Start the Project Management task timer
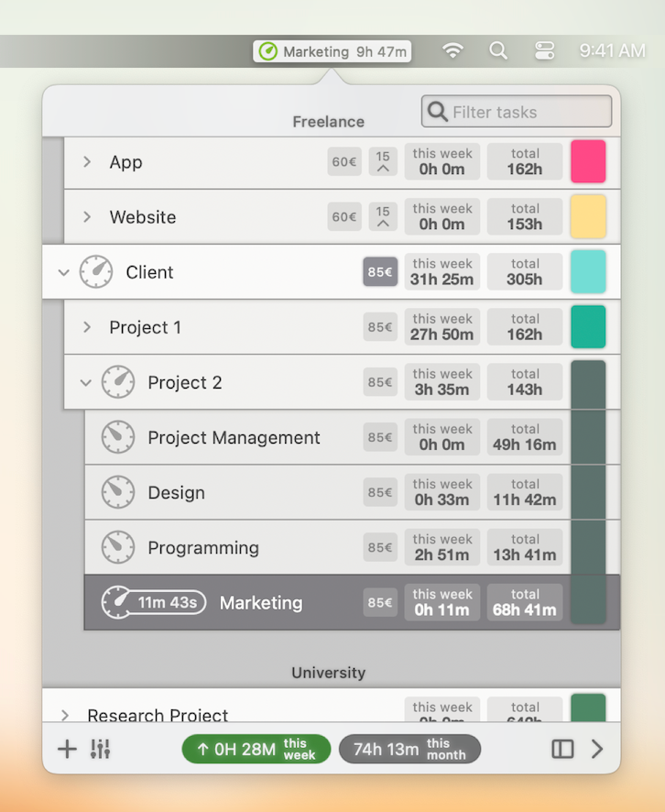This screenshot has height=812, width=665. click(x=118, y=438)
